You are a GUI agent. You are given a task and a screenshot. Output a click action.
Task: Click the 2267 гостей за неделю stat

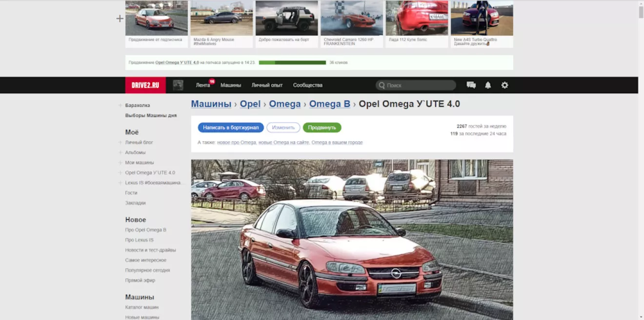tap(481, 126)
